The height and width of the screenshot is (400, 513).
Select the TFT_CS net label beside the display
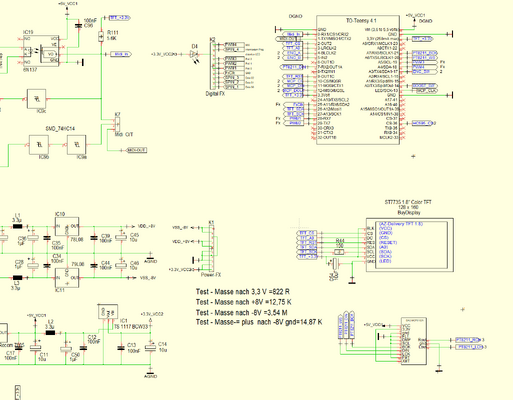click(x=307, y=233)
